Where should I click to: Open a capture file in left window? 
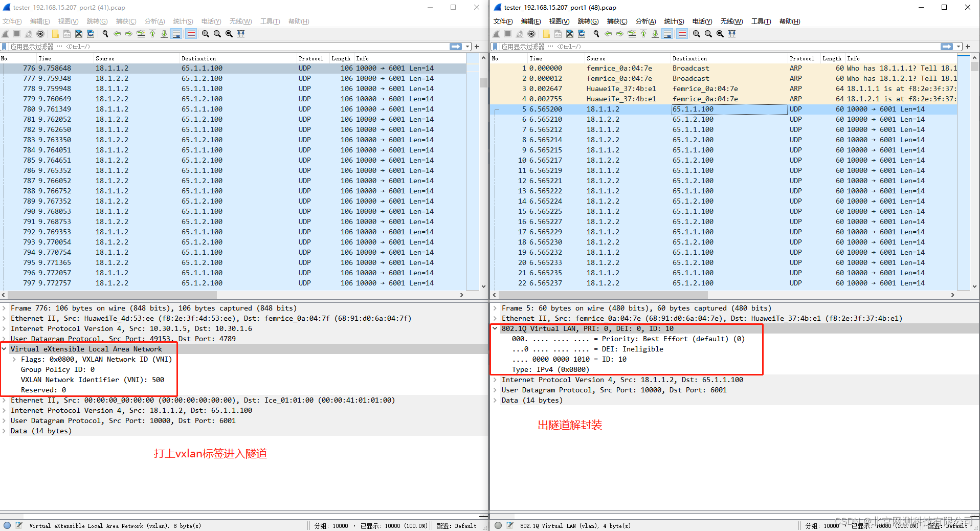click(x=55, y=34)
